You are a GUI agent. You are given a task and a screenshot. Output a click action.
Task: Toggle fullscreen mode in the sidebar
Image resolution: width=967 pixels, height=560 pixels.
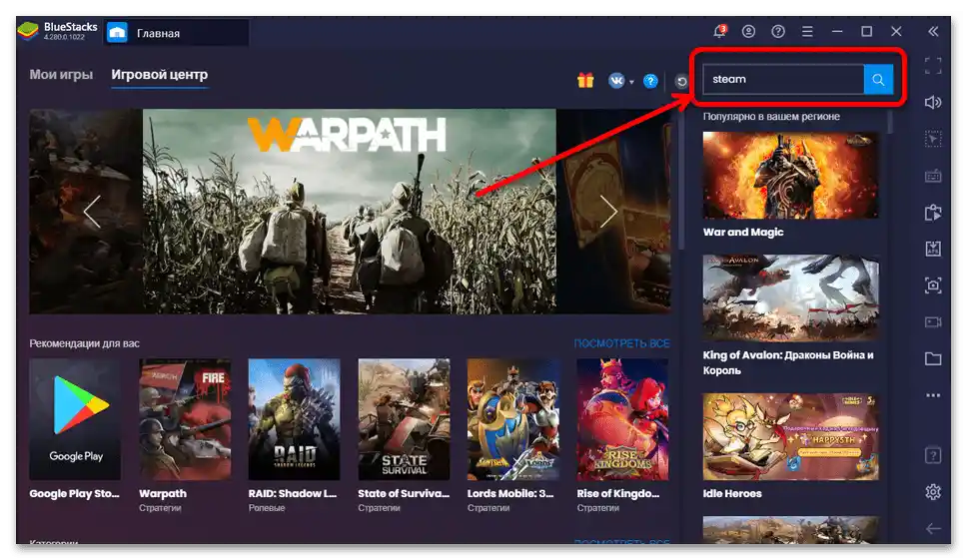click(933, 66)
